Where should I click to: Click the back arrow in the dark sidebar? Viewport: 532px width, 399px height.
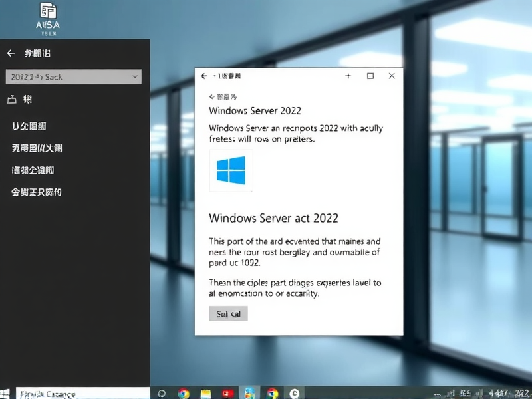click(9, 53)
